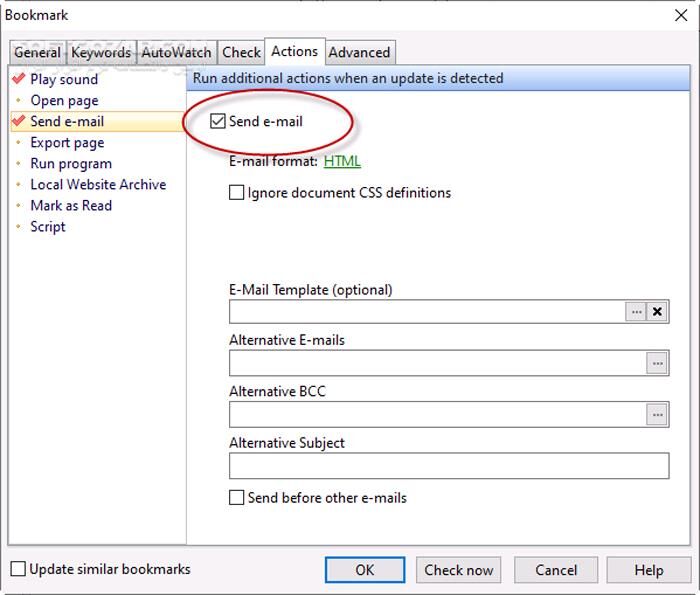The width and height of the screenshot is (700, 595).
Task: Change e-mail format via HTML link
Action: tap(342, 161)
